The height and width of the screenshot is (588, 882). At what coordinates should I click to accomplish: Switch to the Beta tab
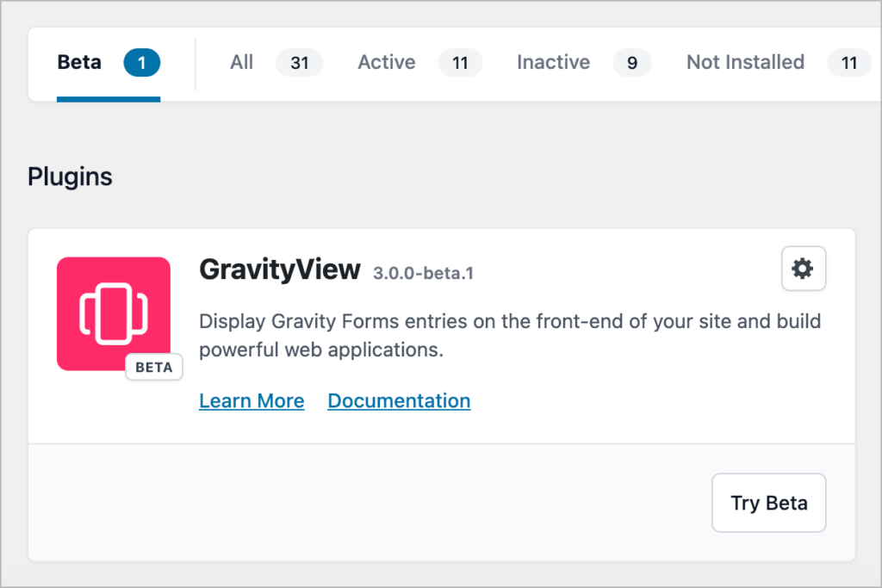109,62
